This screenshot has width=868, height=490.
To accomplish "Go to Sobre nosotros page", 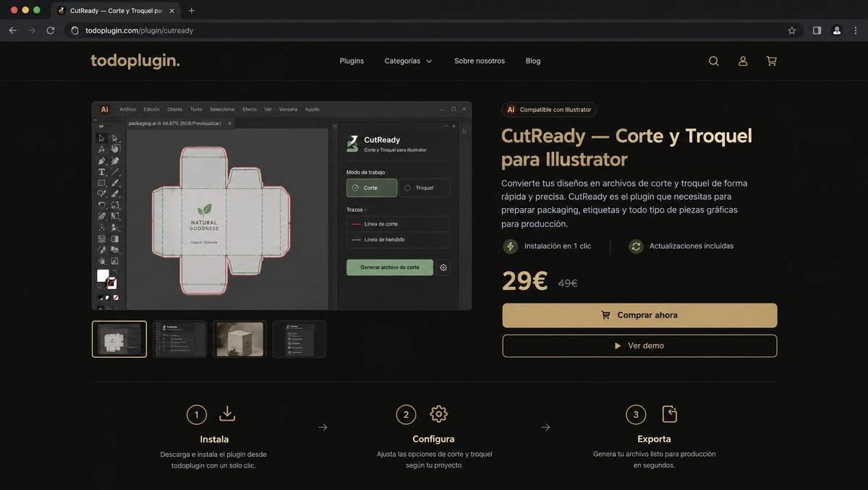I will tap(480, 61).
